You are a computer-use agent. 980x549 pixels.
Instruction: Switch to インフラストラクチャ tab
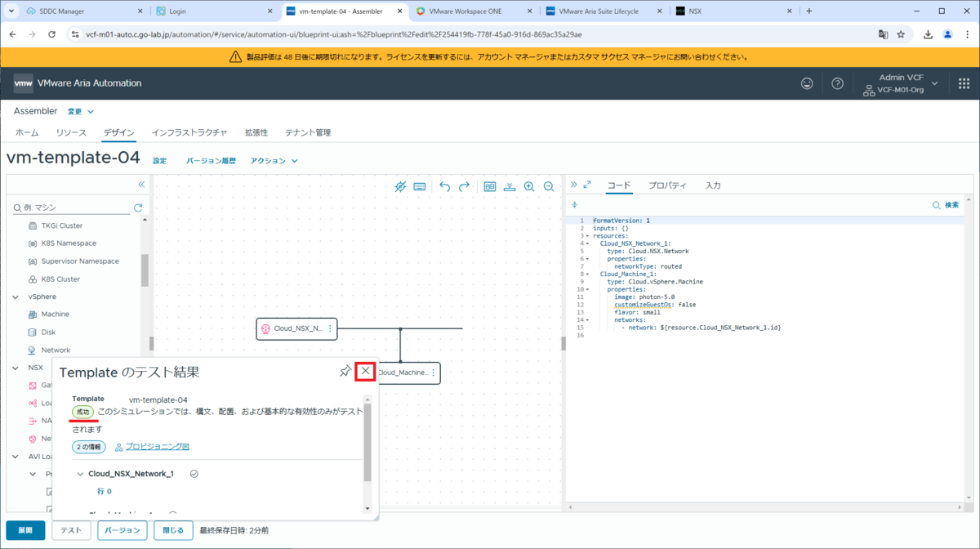[x=189, y=132]
